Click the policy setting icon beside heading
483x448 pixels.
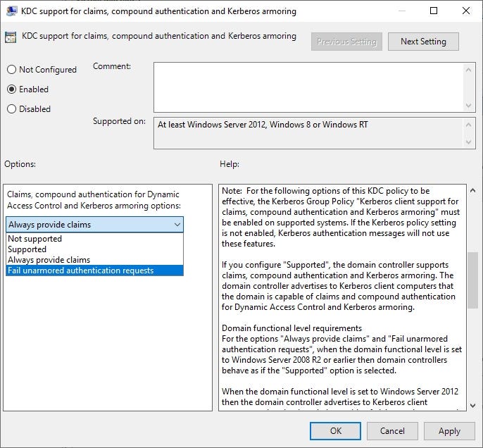[x=12, y=37]
